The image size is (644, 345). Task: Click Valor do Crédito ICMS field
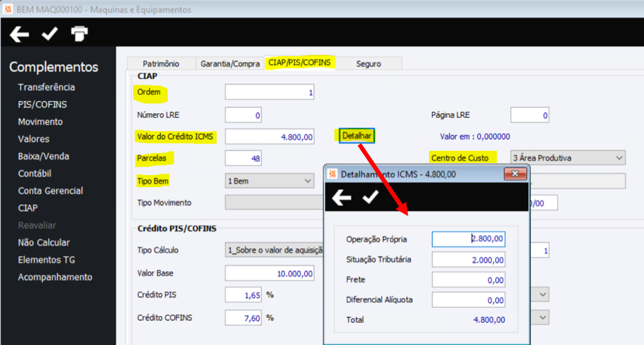tap(270, 137)
